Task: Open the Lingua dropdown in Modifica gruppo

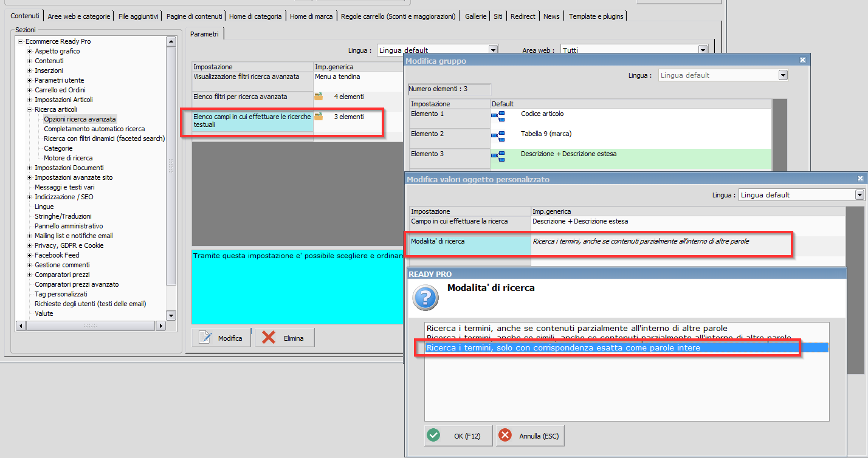Action: pyautogui.click(x=783, y=75)
